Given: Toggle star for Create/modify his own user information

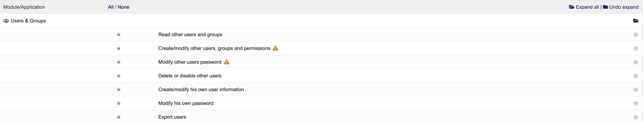Looking at the screenshot, I should [119, 89].
